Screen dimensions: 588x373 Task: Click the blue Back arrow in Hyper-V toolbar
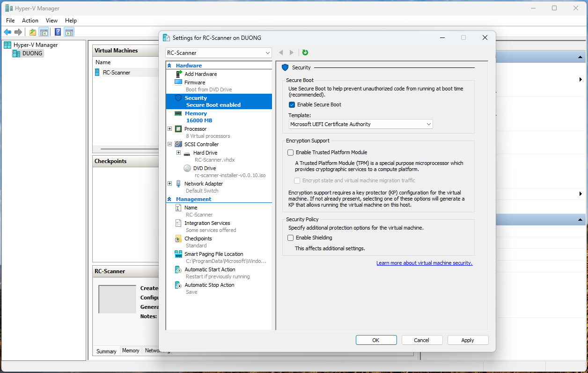7,32
